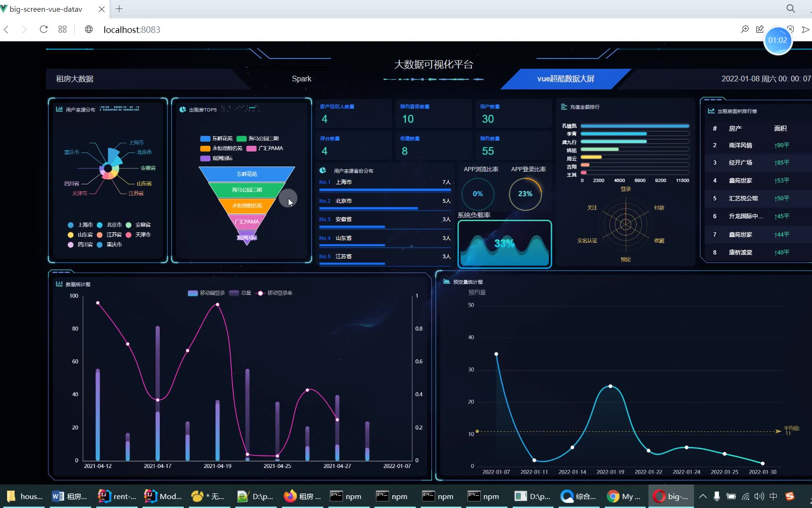Click the 大数据可视化平台 title
Screen dimensions: 812x508
click(433, 64)
